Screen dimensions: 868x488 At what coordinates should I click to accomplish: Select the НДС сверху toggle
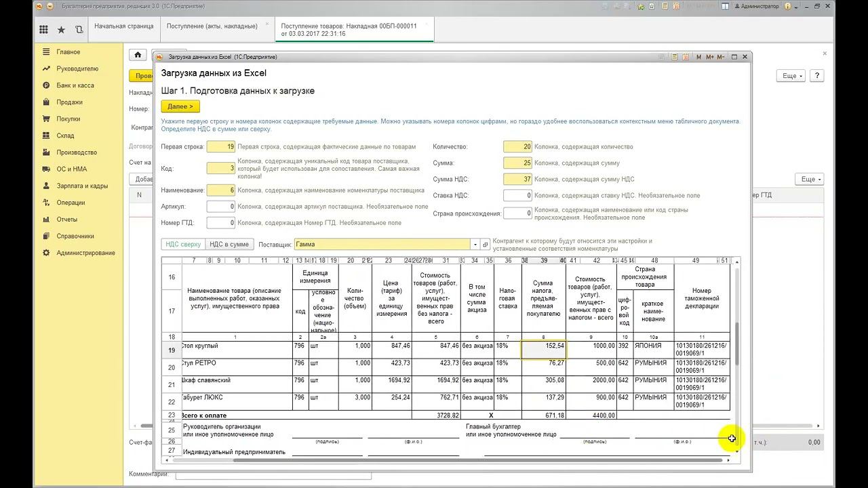[x=183, y=245]
